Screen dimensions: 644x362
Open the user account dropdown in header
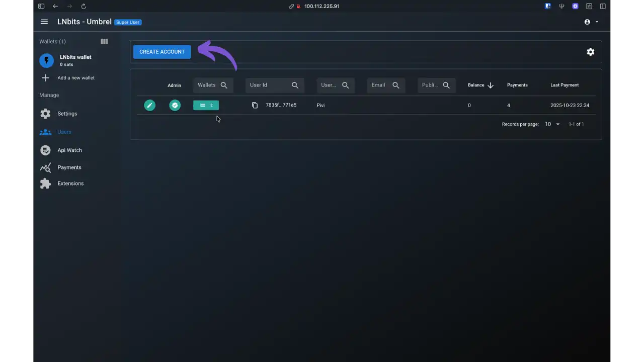(591, 22)
